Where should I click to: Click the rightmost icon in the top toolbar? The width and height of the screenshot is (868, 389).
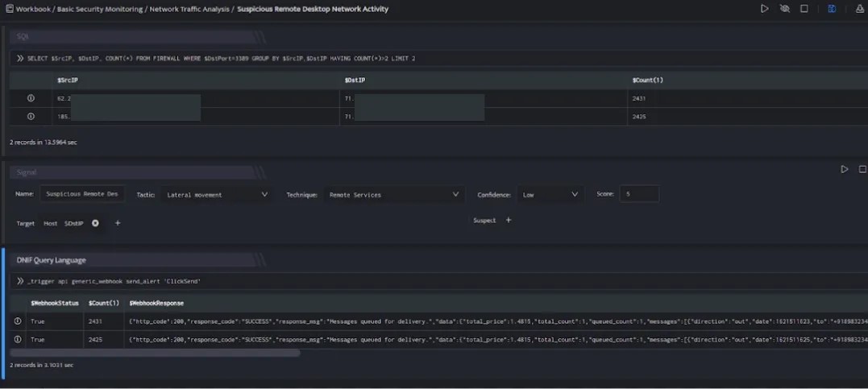pyautogui.click(x=860, y=9)
